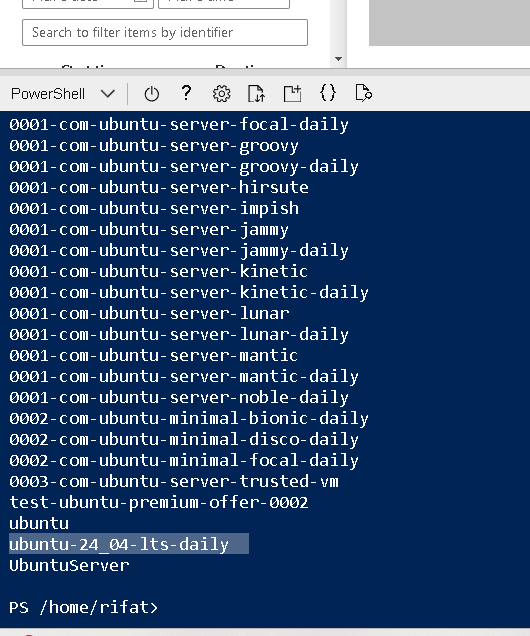Open the editor curly braces icon
530x636 pixels.
tap(328, 93)
